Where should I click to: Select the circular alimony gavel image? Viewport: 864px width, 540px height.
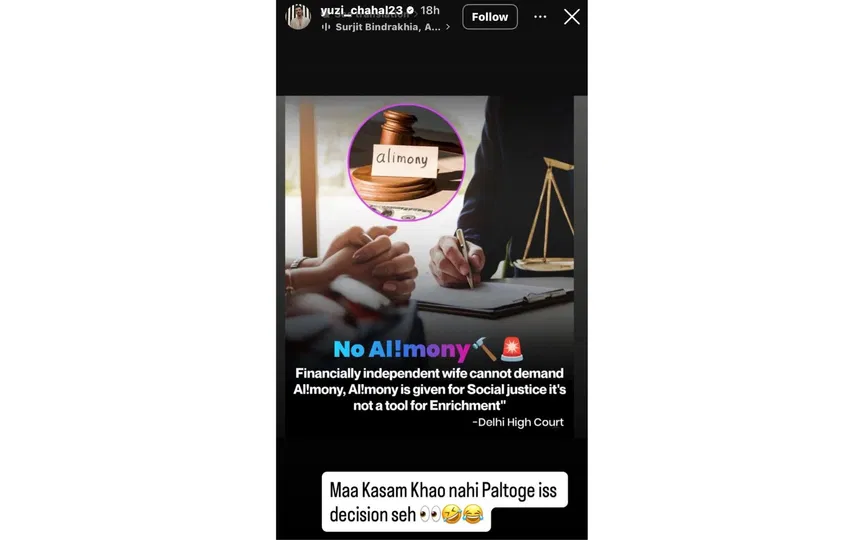tap(407, 162)
